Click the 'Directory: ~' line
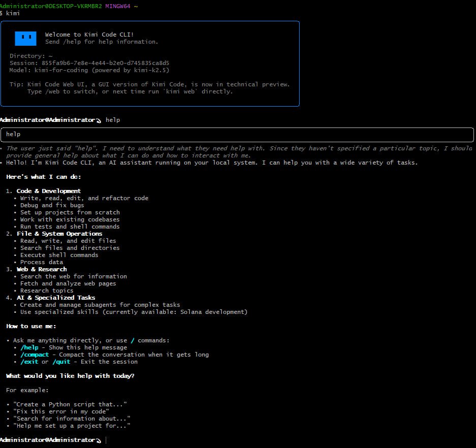This screenshot has height=448, width=476. click(31, 56)
